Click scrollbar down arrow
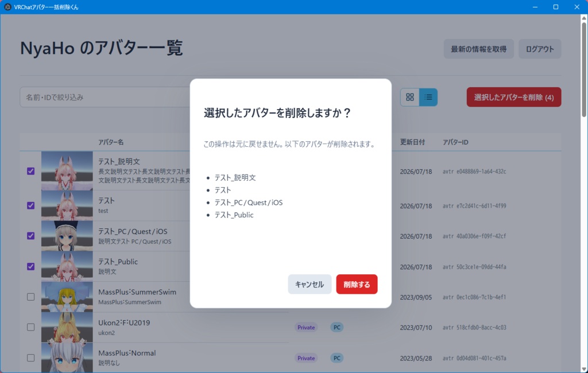 pos(584,369)
